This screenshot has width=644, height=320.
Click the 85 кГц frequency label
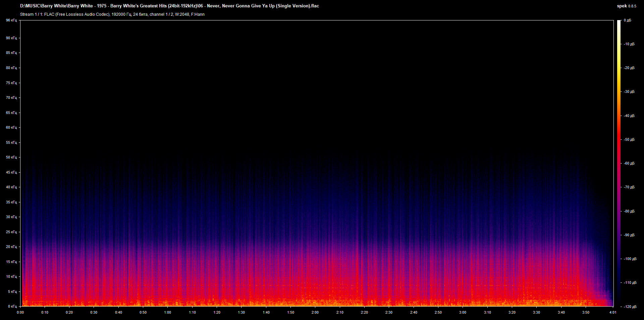(x=11, y=53)
